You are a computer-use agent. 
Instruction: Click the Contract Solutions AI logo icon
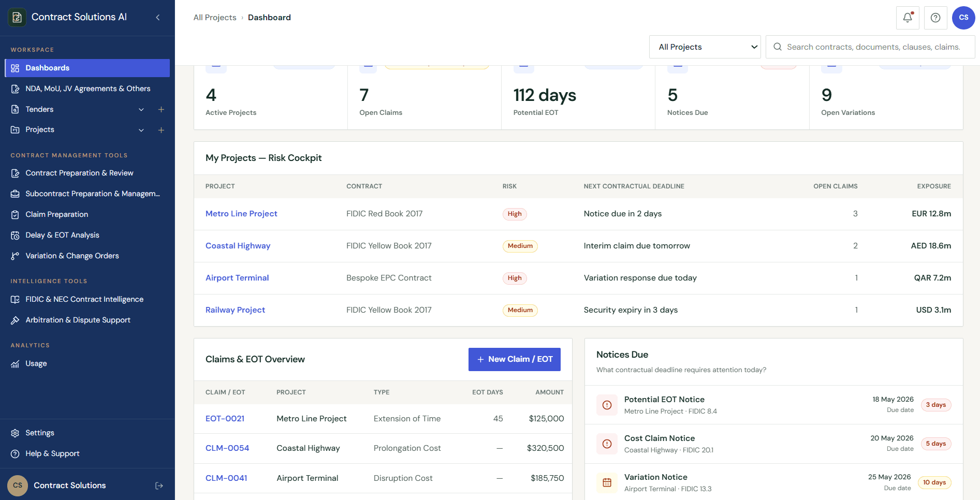(17, 17)
